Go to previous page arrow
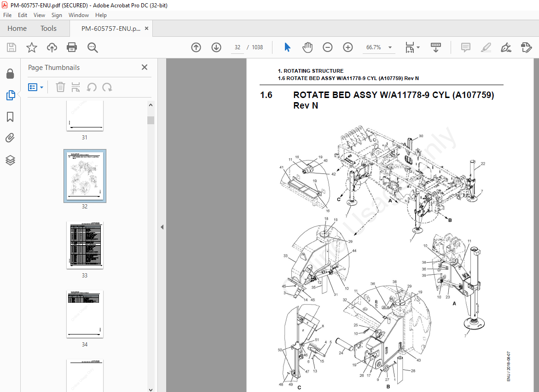Screen dimensions: 539x392 [x=196, y=47]
